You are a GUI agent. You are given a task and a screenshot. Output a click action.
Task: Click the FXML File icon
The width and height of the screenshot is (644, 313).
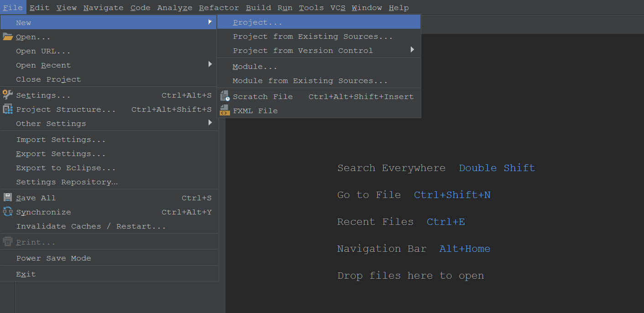225,110
